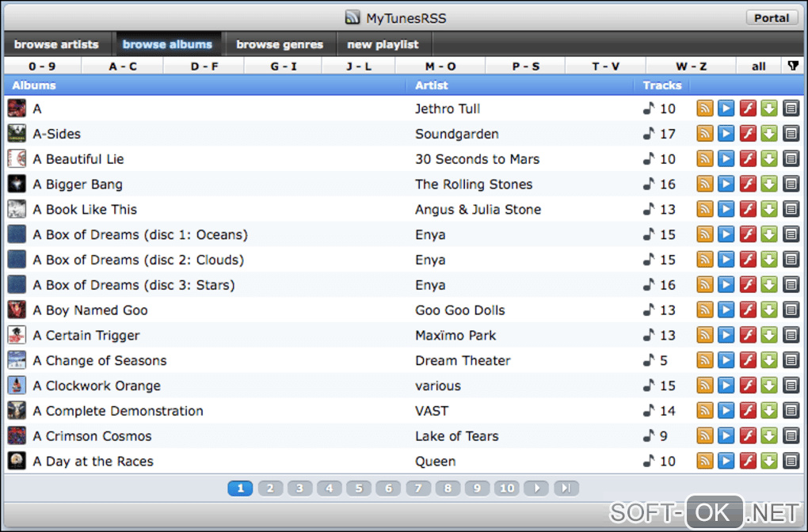Open artist The Rolling Stones
Viewport: 808px width, 532px height.
(474, 184)
